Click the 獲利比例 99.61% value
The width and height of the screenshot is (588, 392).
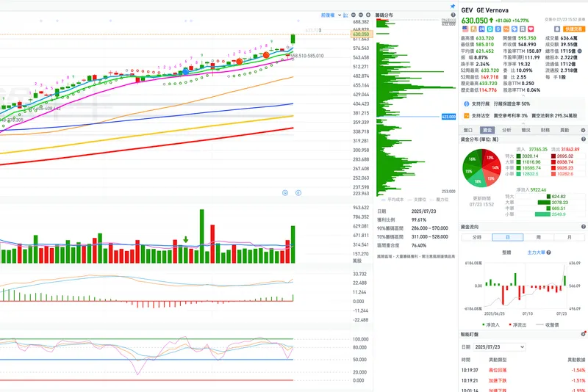pyautogui.click(x=418, y=219)
